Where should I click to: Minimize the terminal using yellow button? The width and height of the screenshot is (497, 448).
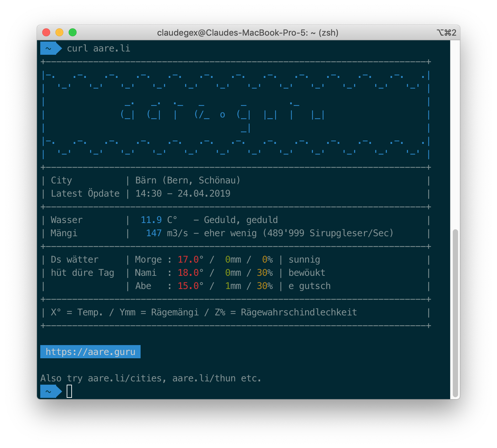point(59,32)
